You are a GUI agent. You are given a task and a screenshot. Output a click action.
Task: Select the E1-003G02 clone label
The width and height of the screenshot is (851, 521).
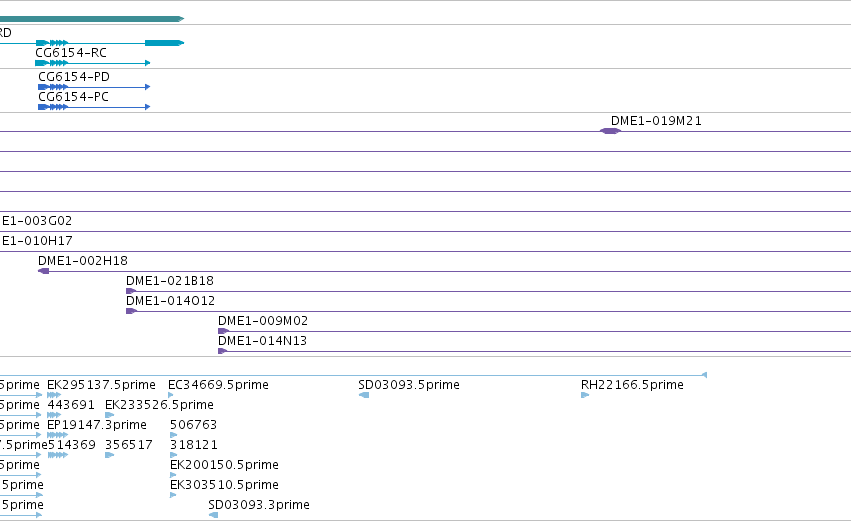37,221
